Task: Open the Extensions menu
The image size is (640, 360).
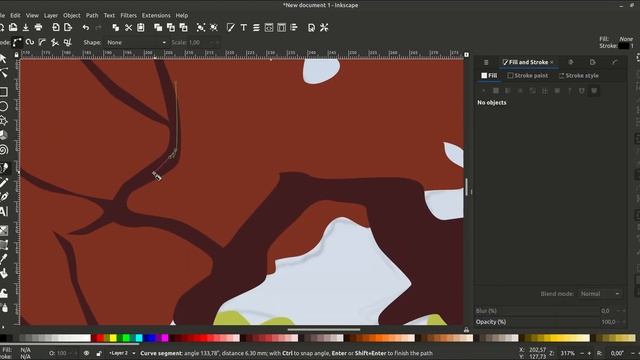Action: pyautogui.click(x=156, y=16)
